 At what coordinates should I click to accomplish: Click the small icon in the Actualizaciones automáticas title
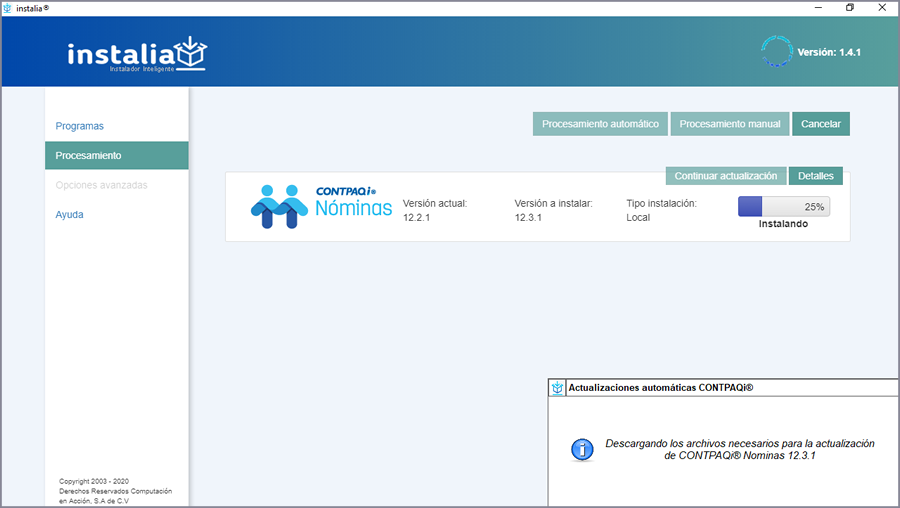click(558, 388)
